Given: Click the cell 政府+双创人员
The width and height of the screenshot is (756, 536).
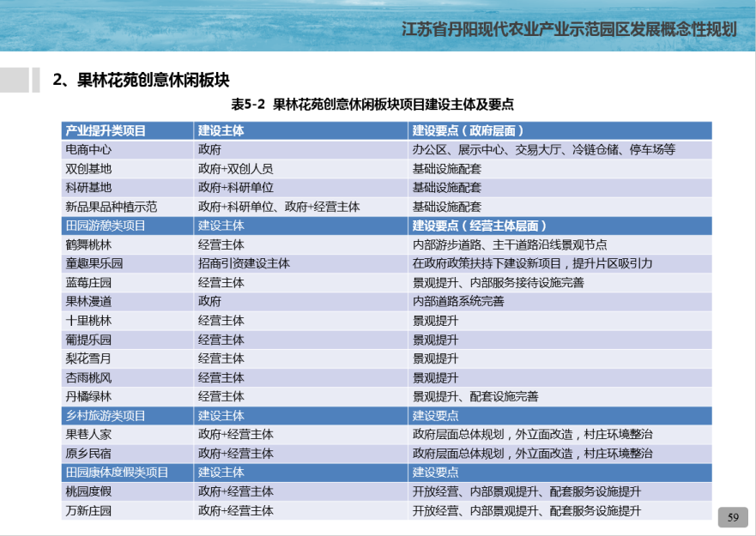Looking at the screenshot, I should [x=301, y=169].
